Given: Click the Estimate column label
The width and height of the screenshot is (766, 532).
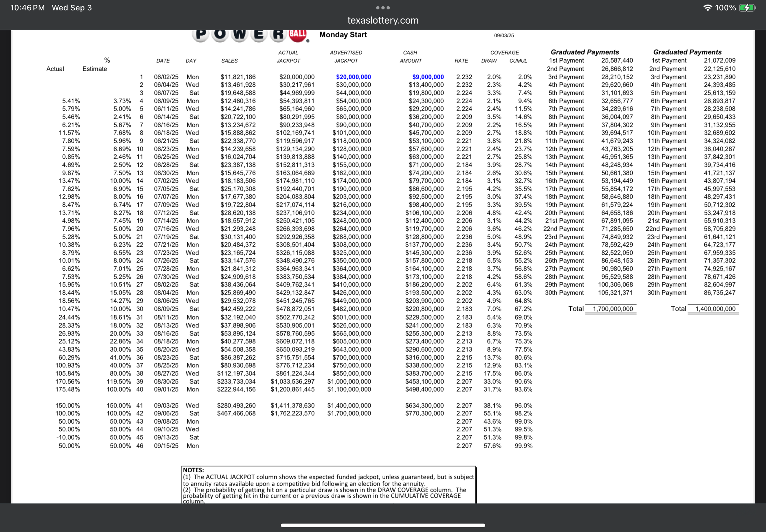Looking at the screenshot, I should click(95, 69).
